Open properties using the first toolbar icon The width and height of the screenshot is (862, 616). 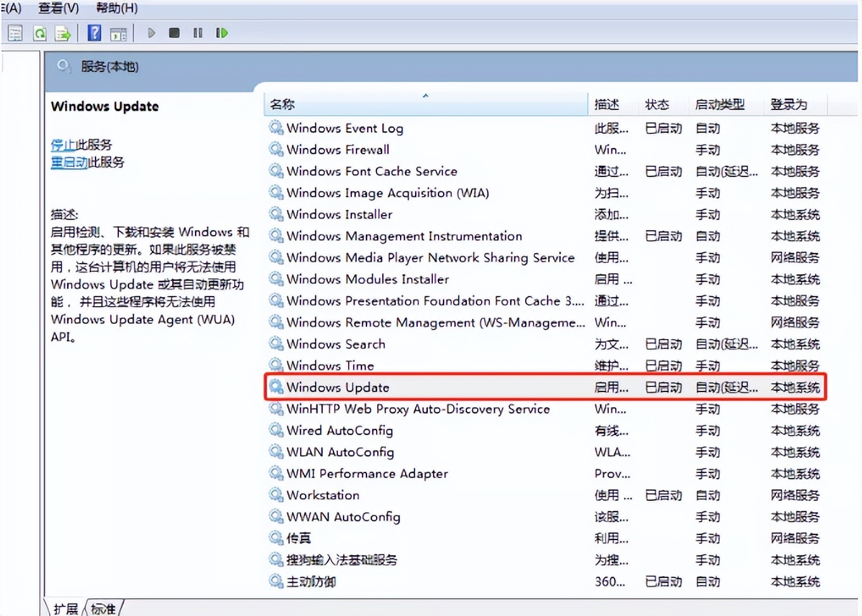click(15, 33)
